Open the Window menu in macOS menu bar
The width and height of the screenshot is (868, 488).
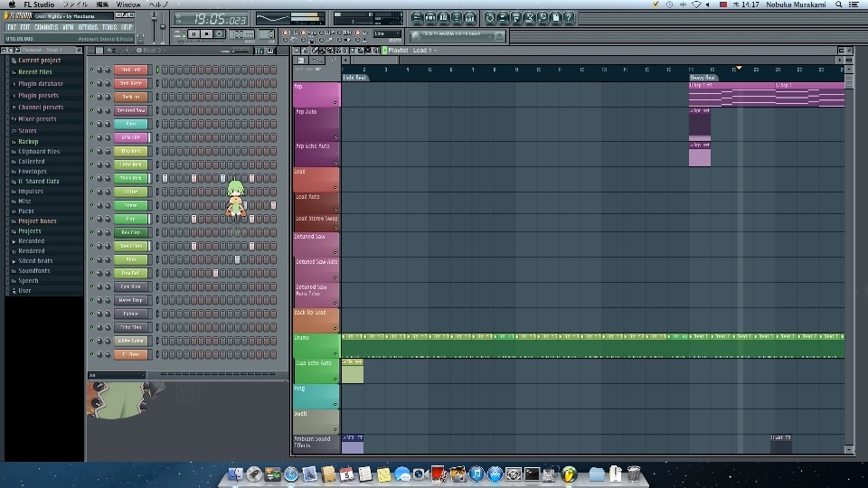pyautogui.click(x=127, y=5)
